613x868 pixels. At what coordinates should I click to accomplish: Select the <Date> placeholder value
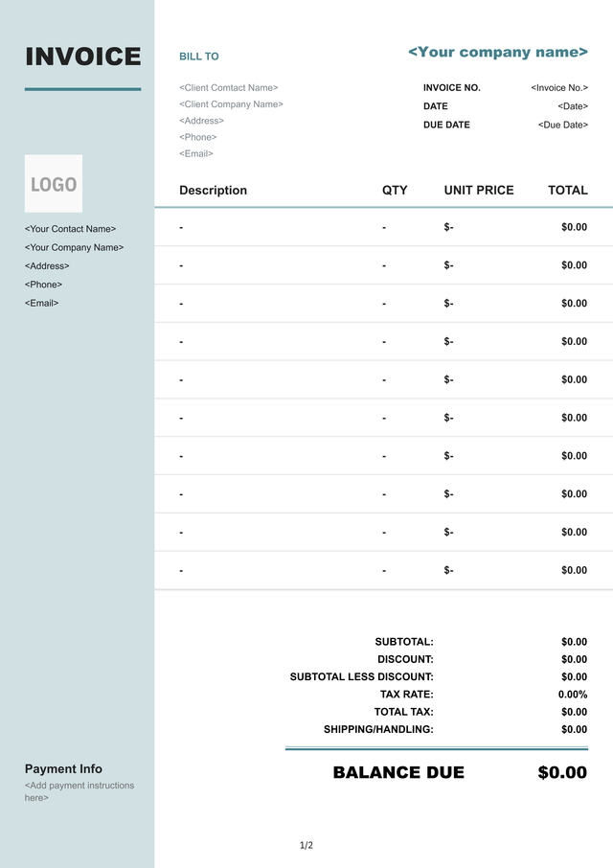573,106
